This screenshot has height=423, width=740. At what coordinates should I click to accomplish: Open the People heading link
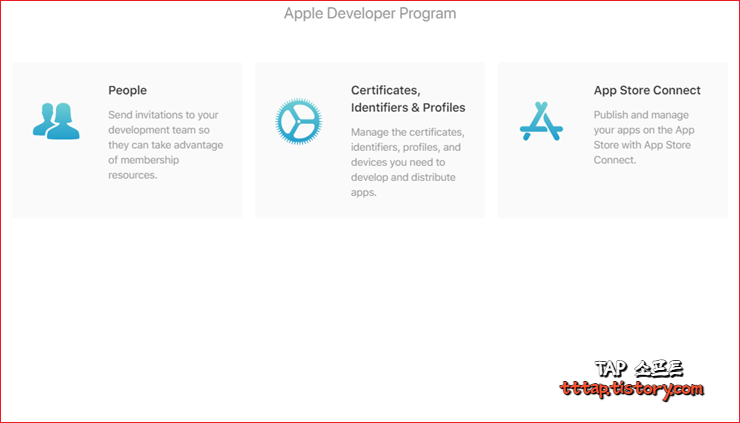(x=127, y=90)
